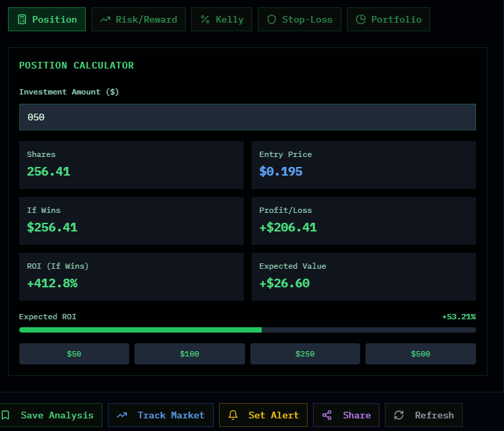
Task: Click the bell icon beside Set Alert
Action: tap(233, 415)
